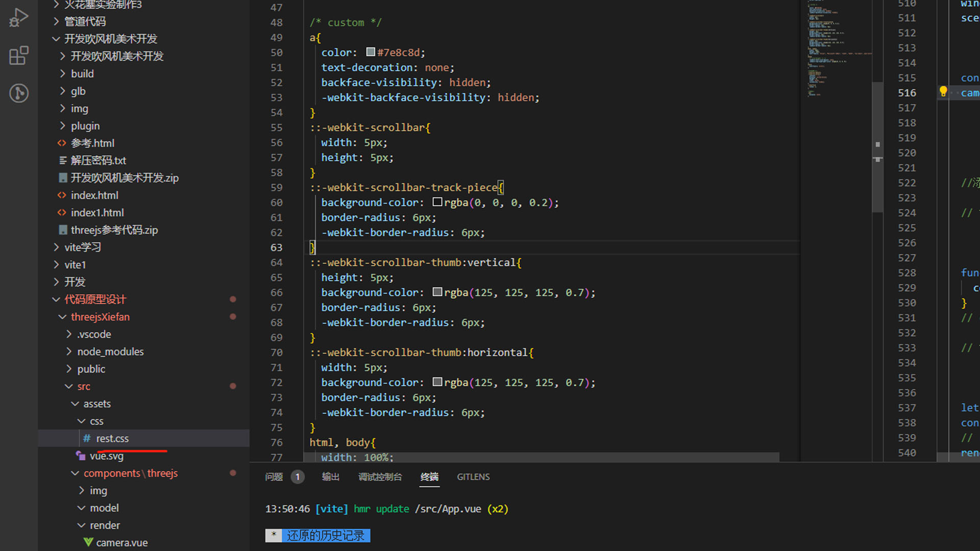Click the text-decoration property on line 51

point(367,67)
